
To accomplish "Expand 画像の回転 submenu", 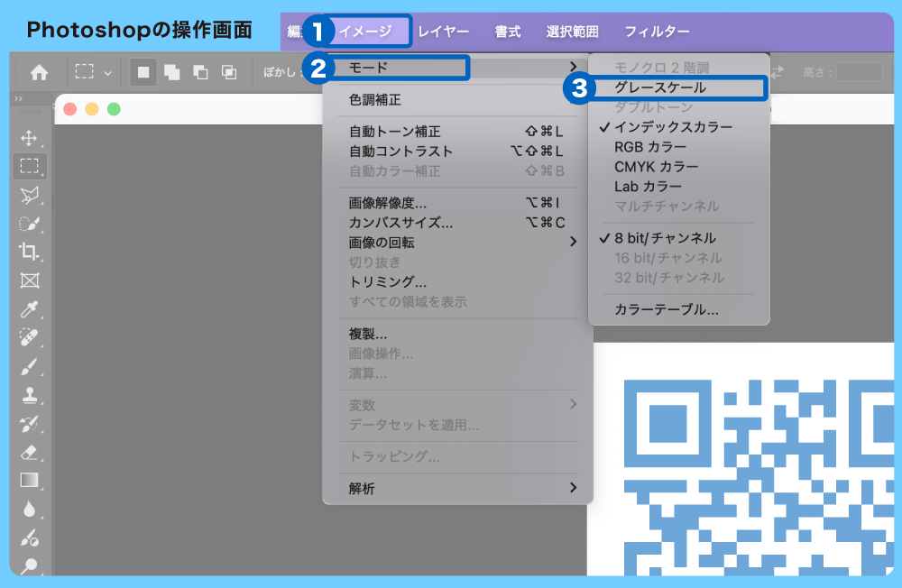I will click(x=457, y=243).
